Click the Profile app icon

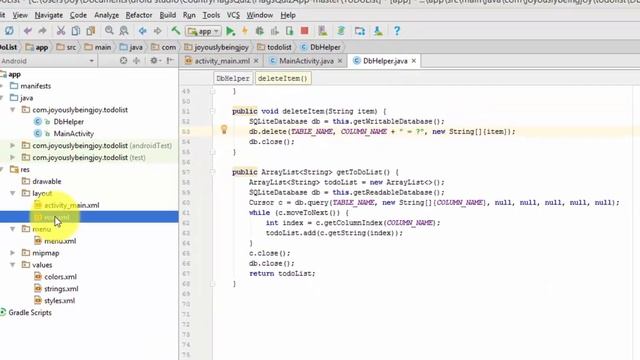(x=275, y=31)
